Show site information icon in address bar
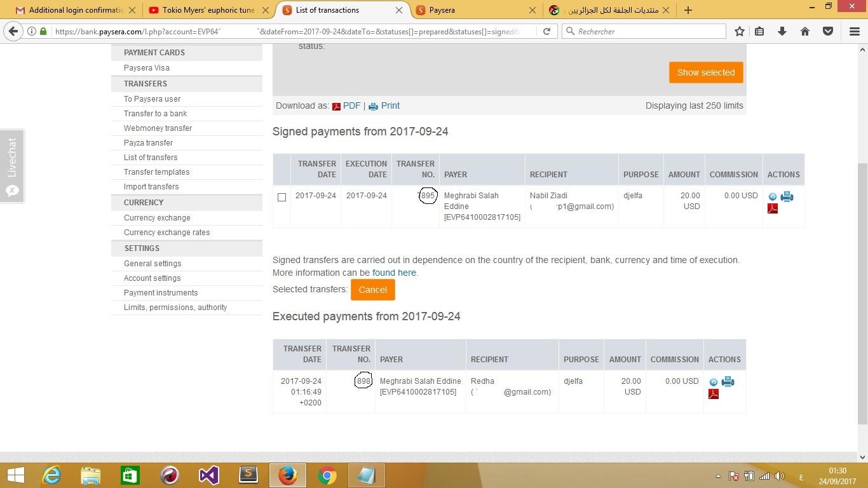The height and width of the screenshot is (488, 868). click(31, 31)
